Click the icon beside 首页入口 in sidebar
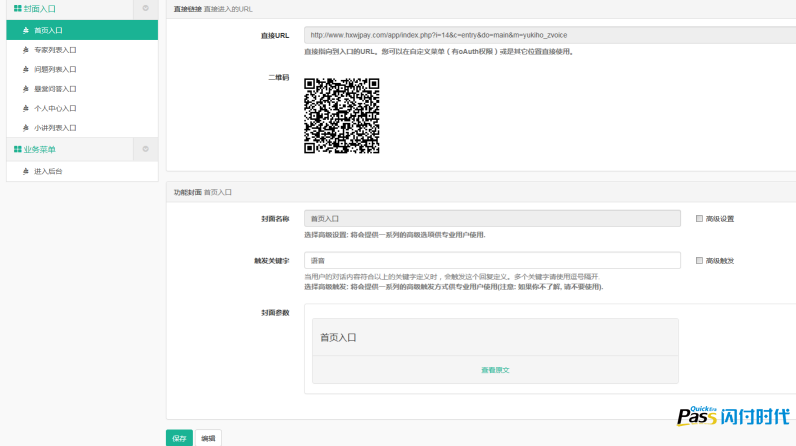 click(26, 30)
